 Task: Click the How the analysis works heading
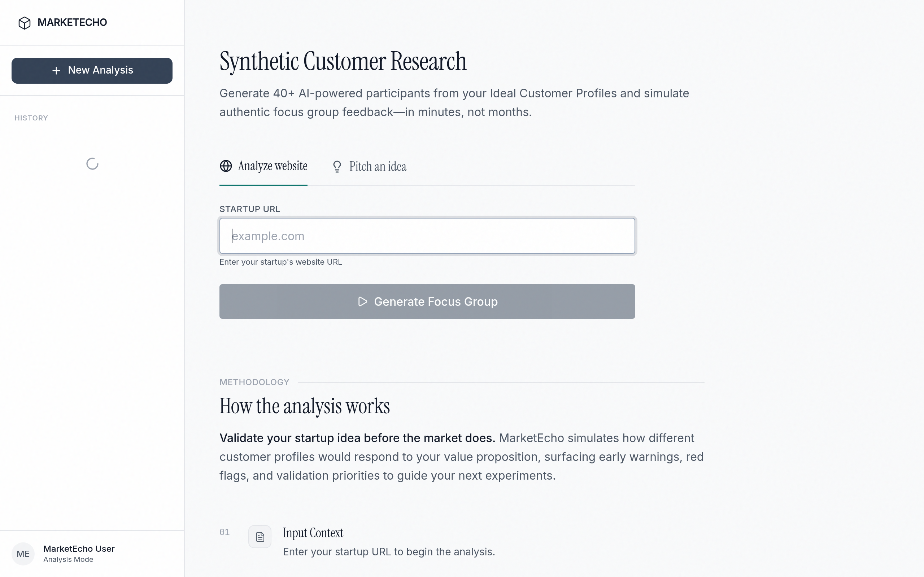click(304, 406)
